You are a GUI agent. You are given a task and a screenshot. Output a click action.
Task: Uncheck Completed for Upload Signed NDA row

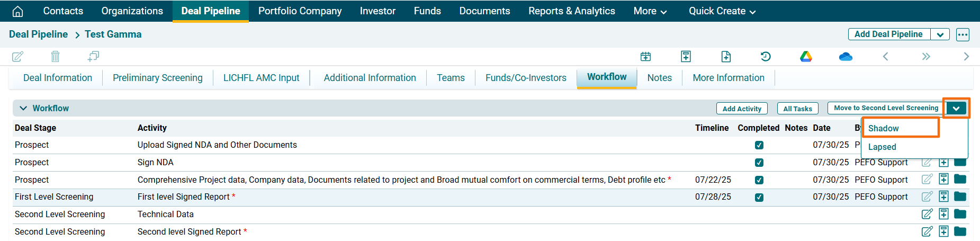tap(759, 145)
